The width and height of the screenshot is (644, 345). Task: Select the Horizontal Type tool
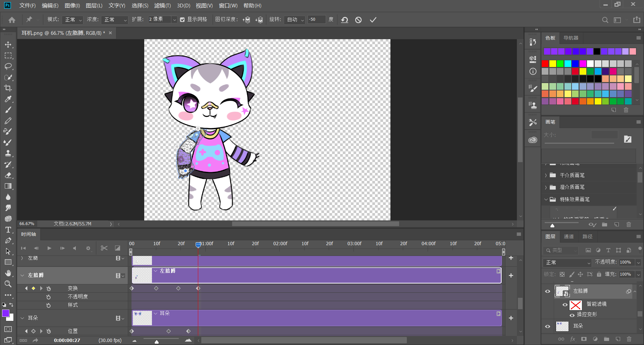click(x=8, y=230)
